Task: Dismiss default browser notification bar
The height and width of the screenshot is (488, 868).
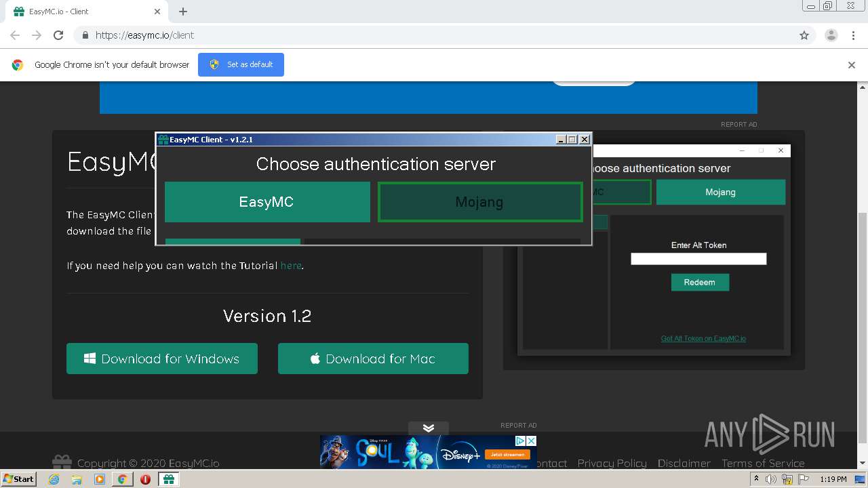Action: tap(852, 65)
